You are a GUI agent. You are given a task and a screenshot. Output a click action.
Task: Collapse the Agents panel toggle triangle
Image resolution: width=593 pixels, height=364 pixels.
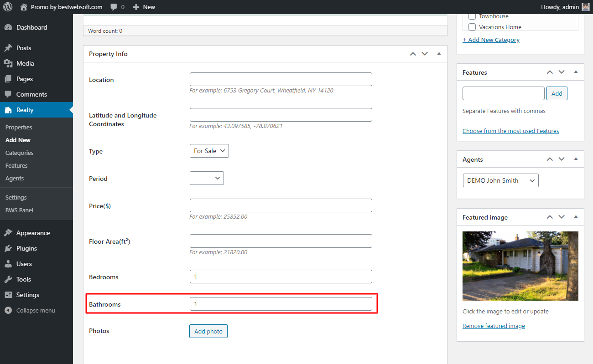coord(576,159)
